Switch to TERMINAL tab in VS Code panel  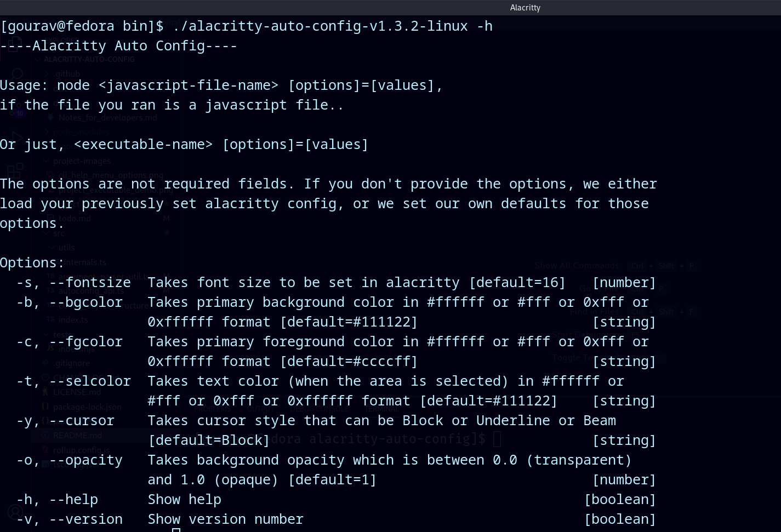pos(382,409)
